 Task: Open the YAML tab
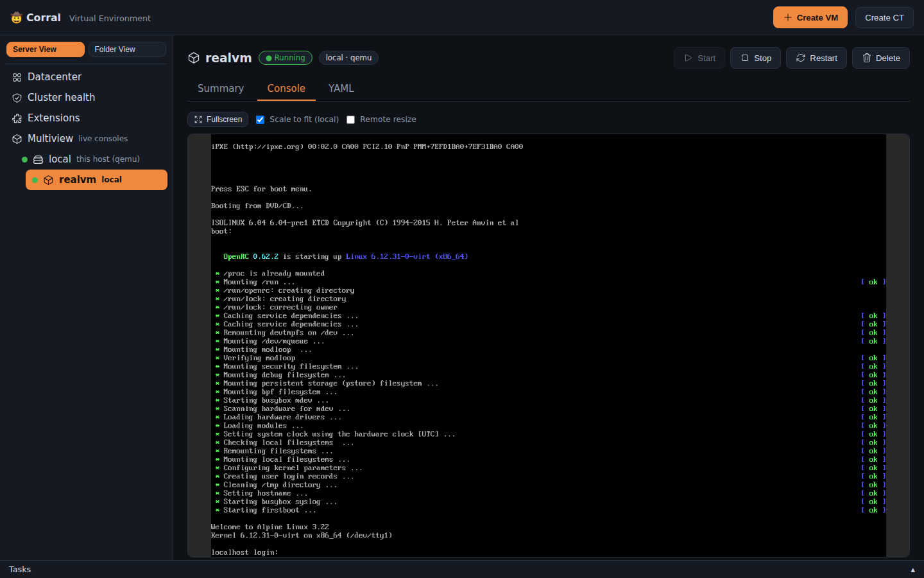click(341, 89)
